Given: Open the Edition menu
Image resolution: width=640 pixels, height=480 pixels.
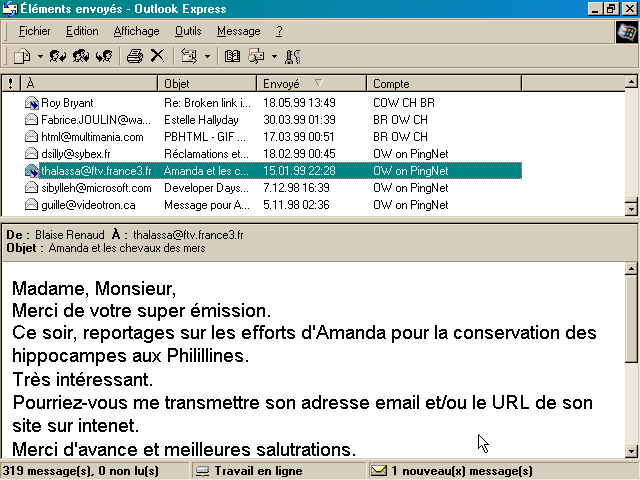Looking at the screenshot, I should (82, 31).
